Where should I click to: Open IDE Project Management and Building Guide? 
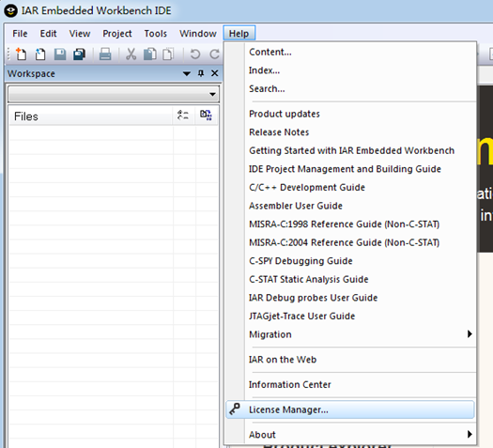pyautogui.click(x=350, y=169)
